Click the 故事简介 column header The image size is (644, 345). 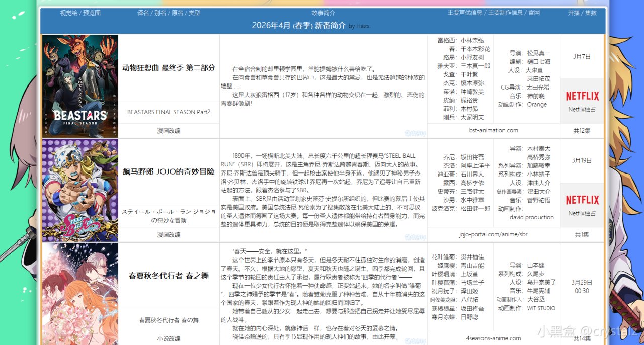click(x=323, y=13)
